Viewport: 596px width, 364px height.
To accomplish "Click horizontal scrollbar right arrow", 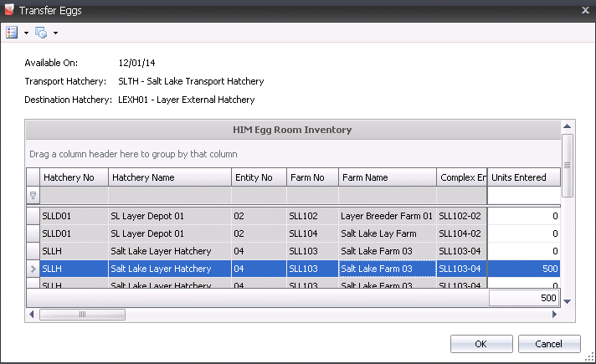I will pos(553,315).
